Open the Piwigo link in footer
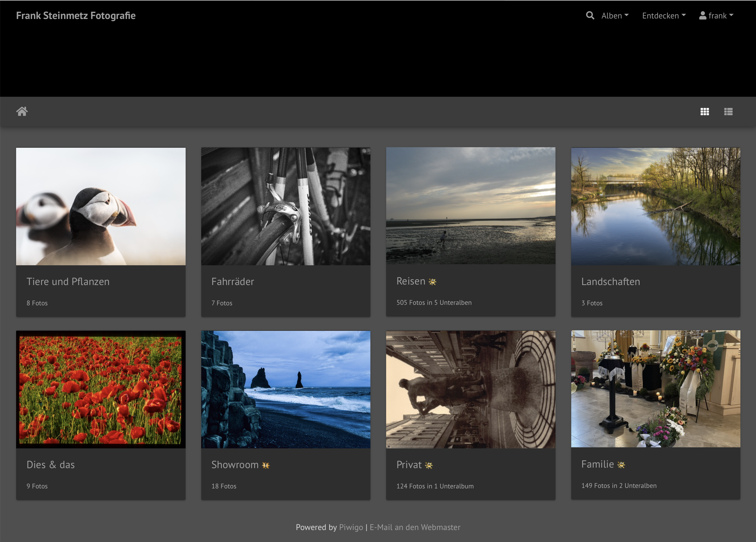Screen dimensions: 756x542 click(x=351, y=527)
